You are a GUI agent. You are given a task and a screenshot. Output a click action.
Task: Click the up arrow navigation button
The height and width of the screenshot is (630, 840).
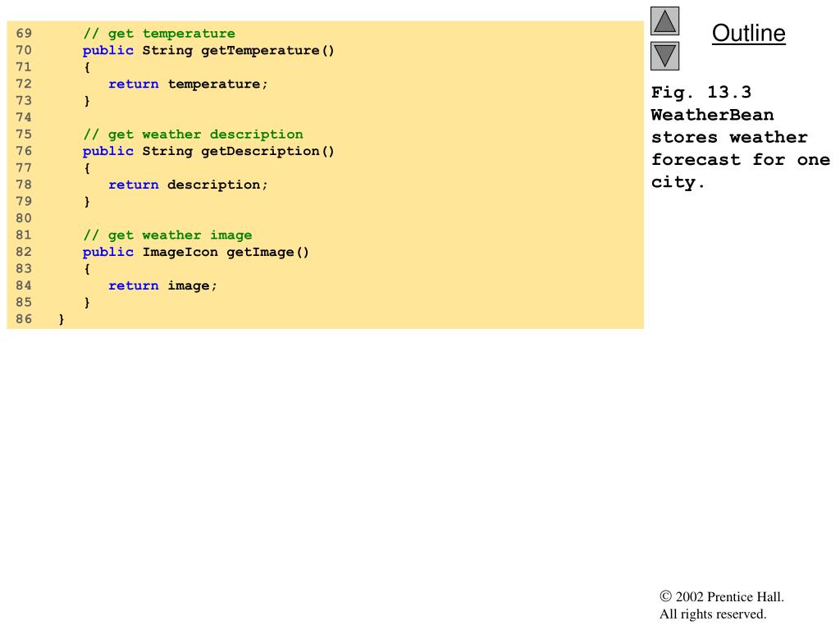pos(664,21)
